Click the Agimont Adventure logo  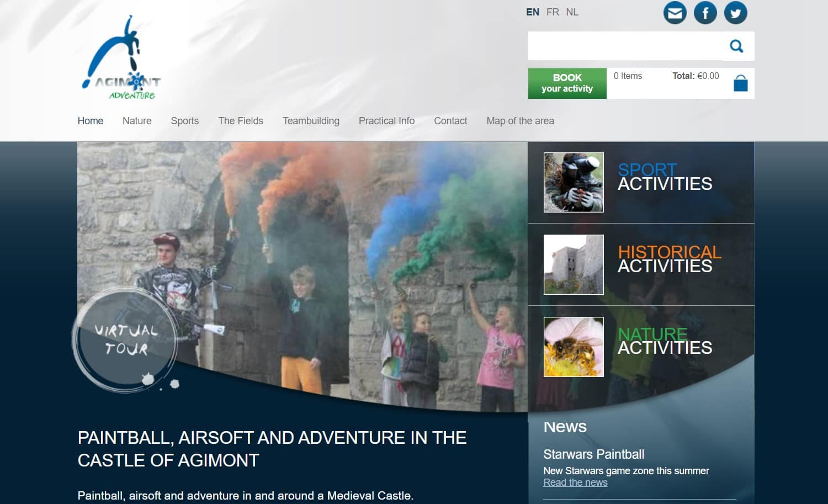[123, 59]
